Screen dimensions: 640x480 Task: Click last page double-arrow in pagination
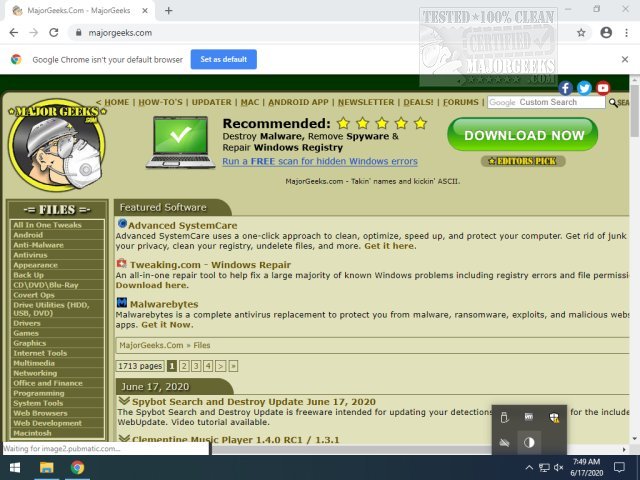pyautogui.click(x=233, y=366)
